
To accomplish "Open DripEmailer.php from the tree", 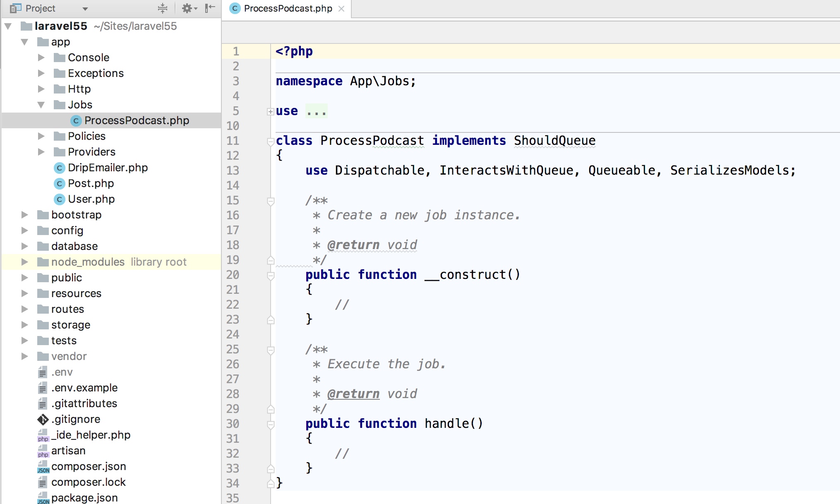I will tap(108, 168).
